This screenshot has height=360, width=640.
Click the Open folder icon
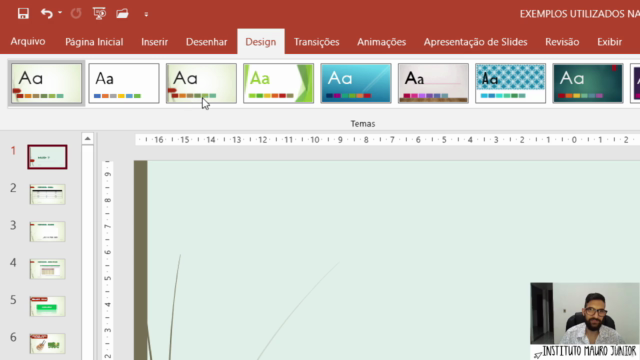pyautogui.click(x=122, y=13)
